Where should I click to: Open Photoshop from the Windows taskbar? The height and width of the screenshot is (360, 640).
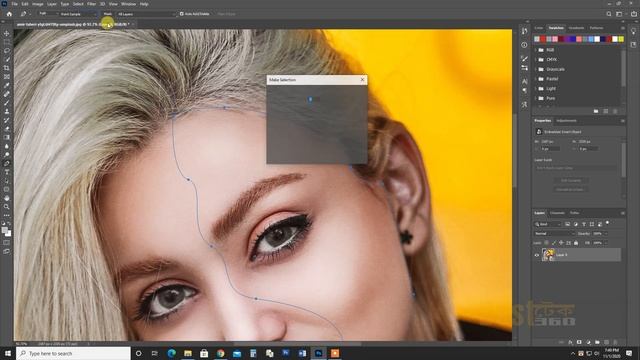click(318, 353)
